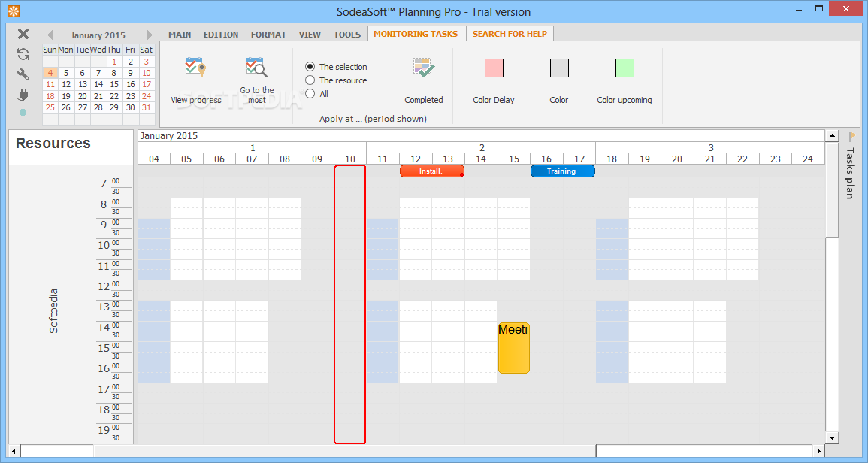The image size is (868, 463).
Task: Click the X close icon in left sidebar
Action: (23, 34)
